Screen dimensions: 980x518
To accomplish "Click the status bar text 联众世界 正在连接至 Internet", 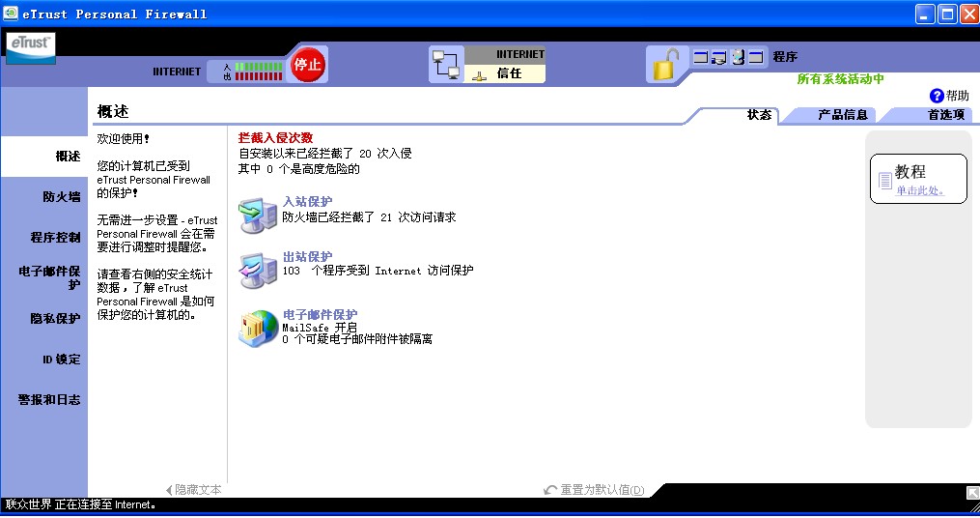I will [81, 504].
